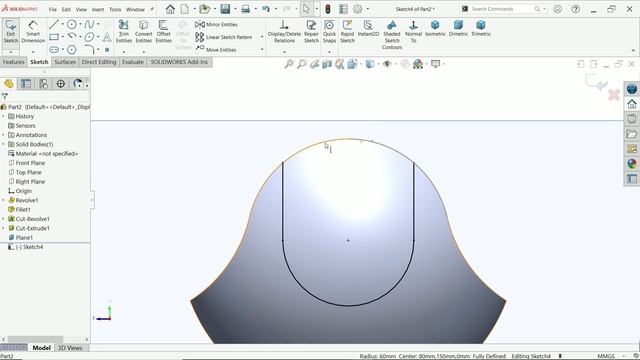Open the Direct Editing tab
Screen dimensions: 640x360
99,62
